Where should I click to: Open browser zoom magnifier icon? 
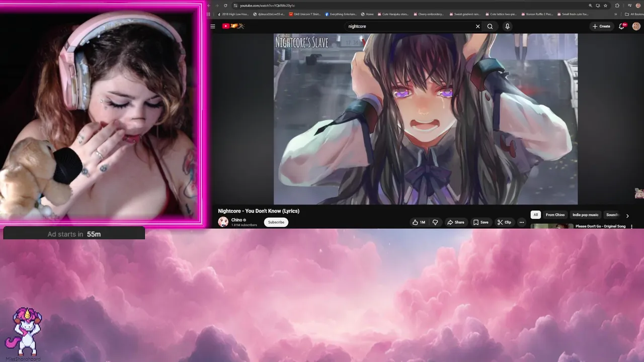tap(590, 6)
